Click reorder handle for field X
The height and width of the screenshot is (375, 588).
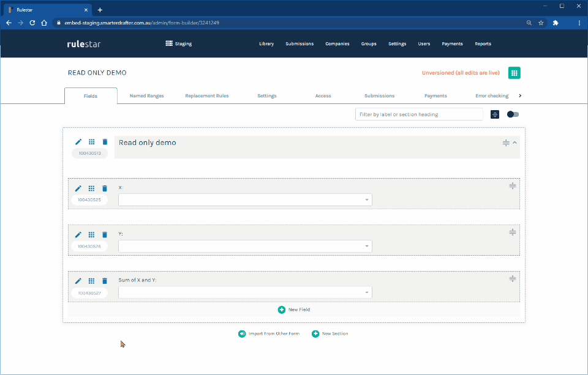tap(512, 186)
